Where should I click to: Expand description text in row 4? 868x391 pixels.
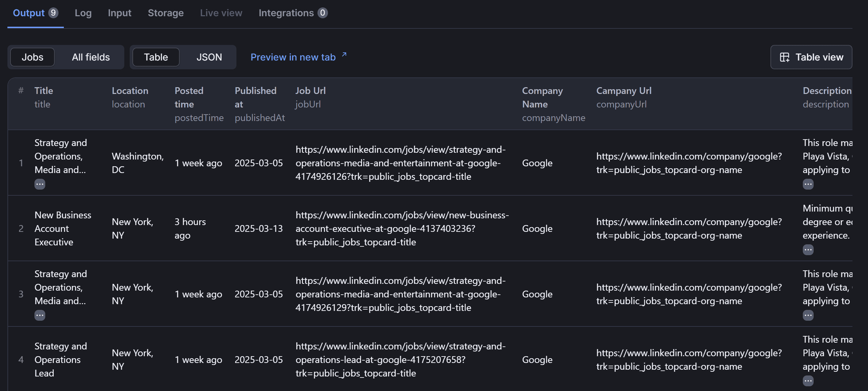pyautogui.click(x=808, y=381)
